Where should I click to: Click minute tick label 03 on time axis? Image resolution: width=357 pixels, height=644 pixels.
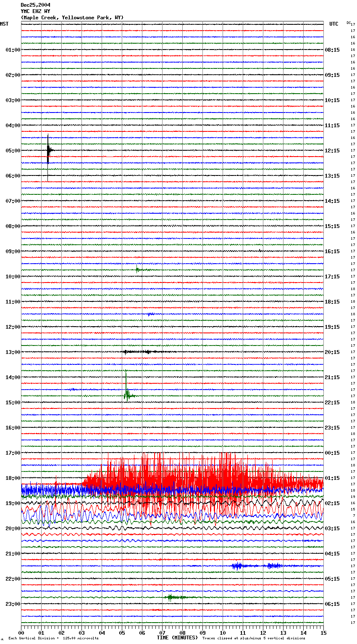click(82, 633)
